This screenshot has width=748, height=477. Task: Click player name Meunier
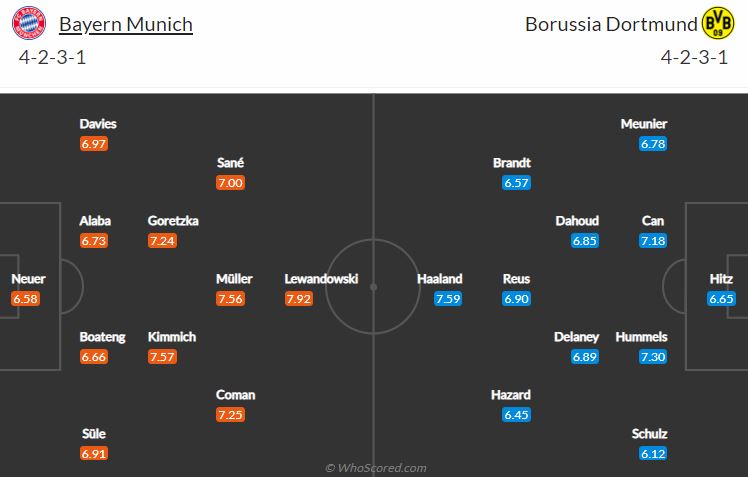[644, 124]
